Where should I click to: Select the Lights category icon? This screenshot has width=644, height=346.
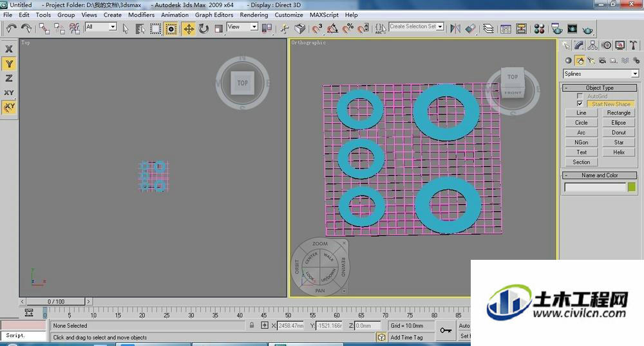click(591, 60)
